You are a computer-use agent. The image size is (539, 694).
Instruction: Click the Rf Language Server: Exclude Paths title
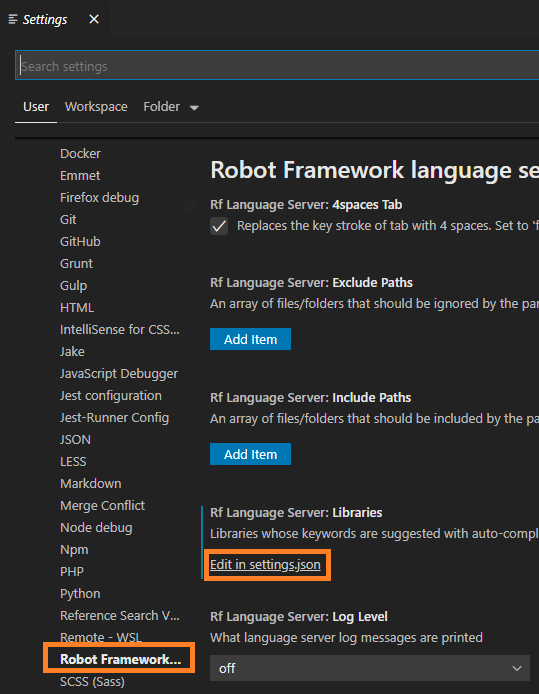pyautogui.click(x=312, y=283)
